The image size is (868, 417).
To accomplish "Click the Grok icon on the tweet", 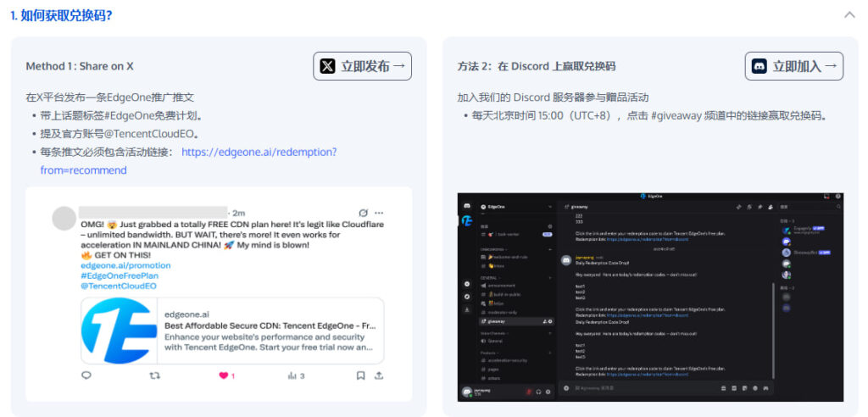I will [363, 213].
